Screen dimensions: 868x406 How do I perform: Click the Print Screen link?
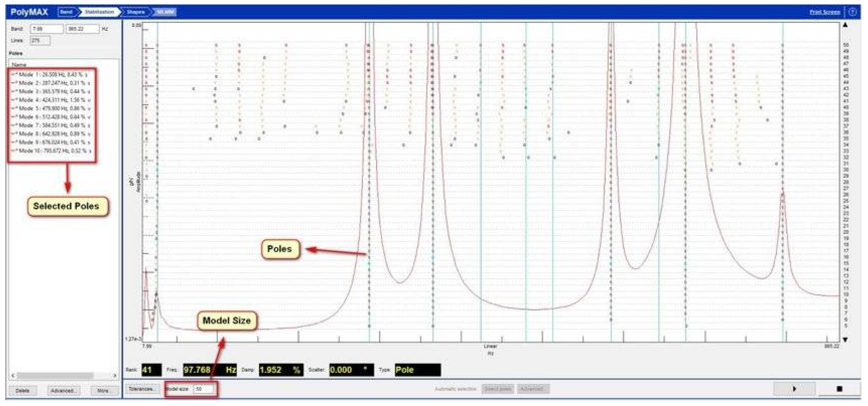click(x=825, y=12)
